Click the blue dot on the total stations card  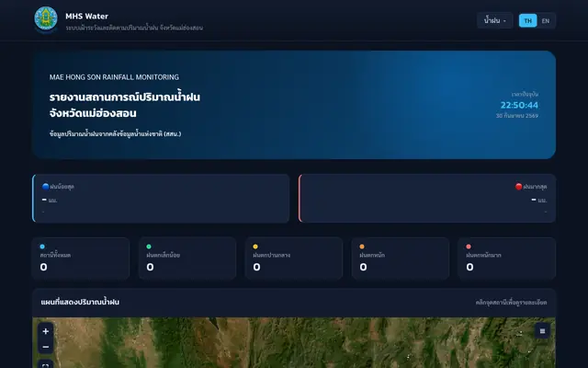pyautogui.click(x=42, y=247)
